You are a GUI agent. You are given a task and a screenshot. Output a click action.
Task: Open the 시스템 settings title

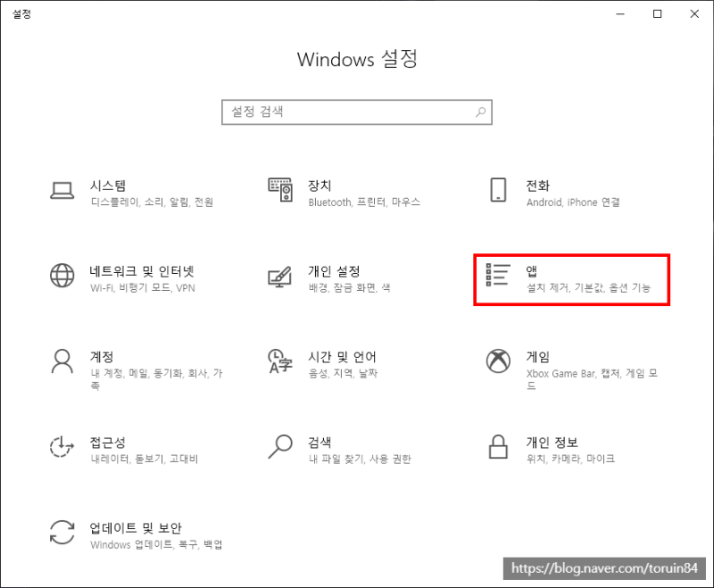[x=108, y=186]
